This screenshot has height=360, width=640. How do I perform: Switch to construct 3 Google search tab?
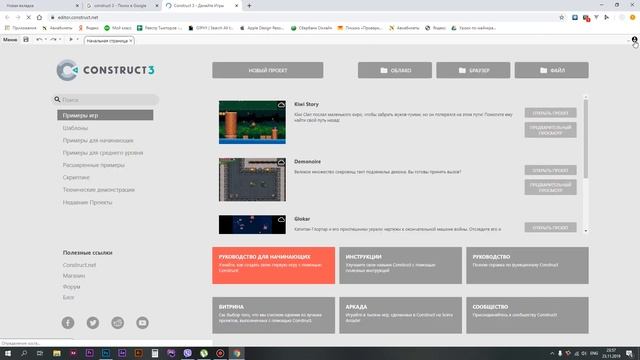pyautogui.click(x=122, y=6)
